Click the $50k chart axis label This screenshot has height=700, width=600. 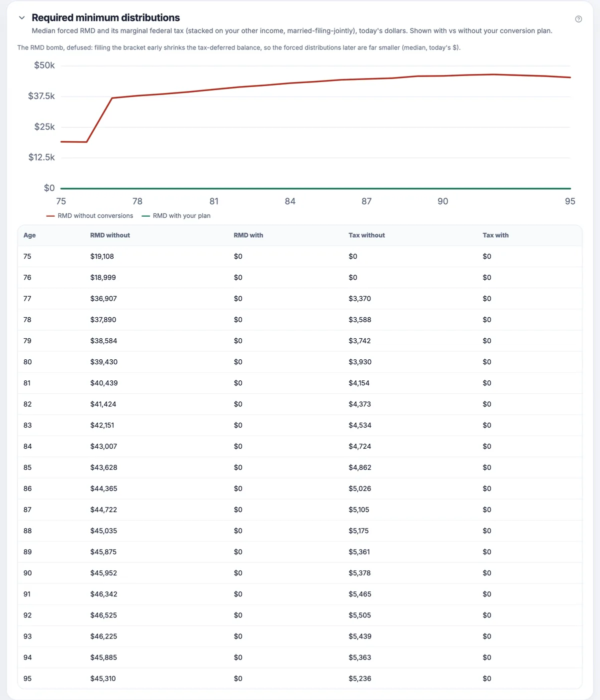[x=44, y=66]
